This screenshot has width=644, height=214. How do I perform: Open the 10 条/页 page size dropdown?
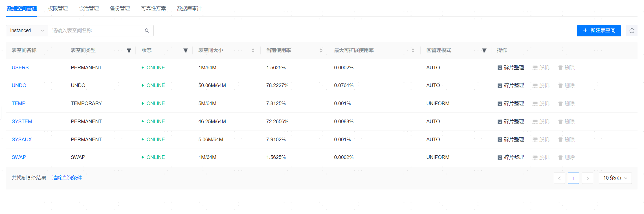615,178
